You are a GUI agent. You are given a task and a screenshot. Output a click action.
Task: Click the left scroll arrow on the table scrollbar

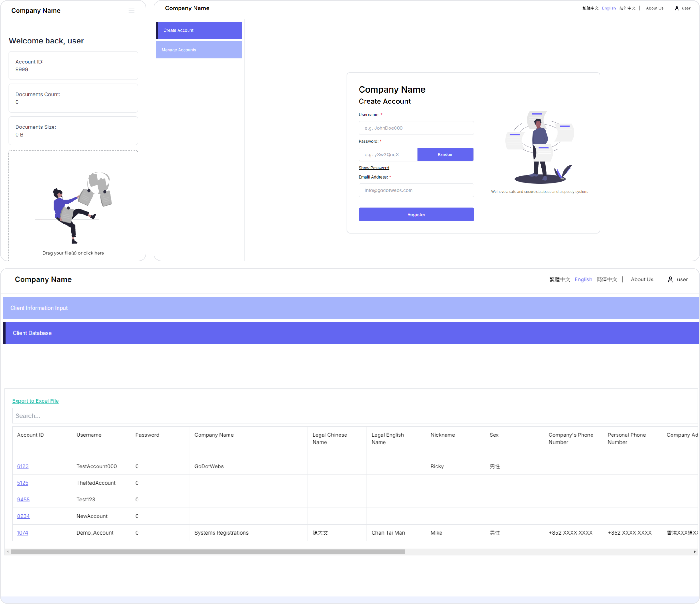(8, 552)
